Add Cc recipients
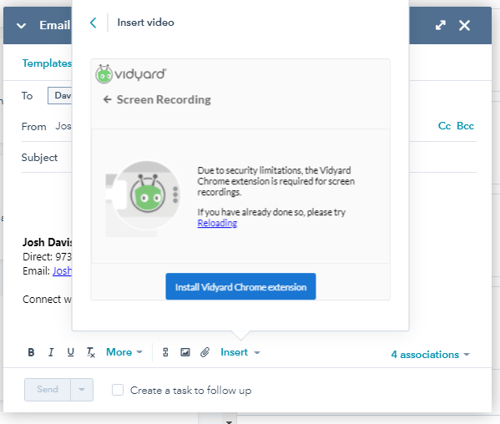Screen dimensions: 500x424 click(x=444, y=126)
